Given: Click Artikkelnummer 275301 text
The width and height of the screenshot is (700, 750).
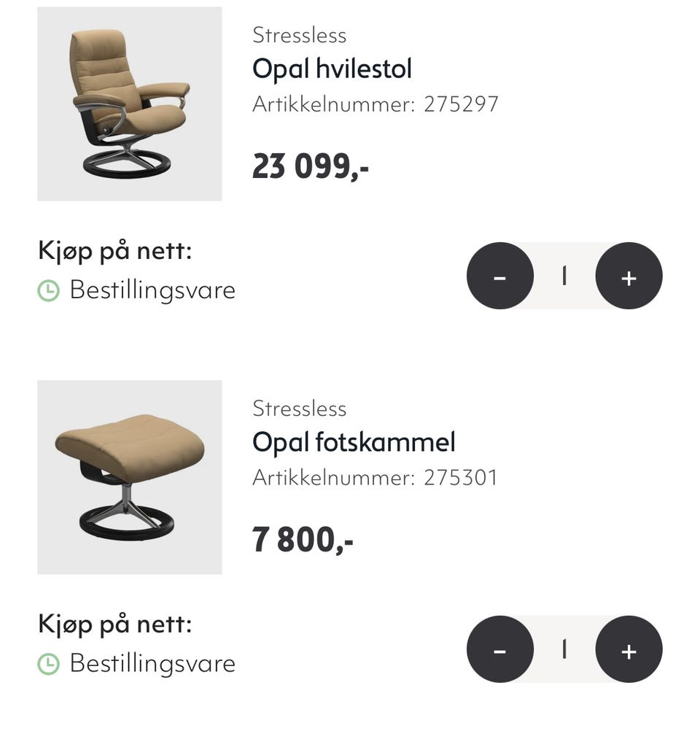Looking at the screenshot, I should pos(375,478).
